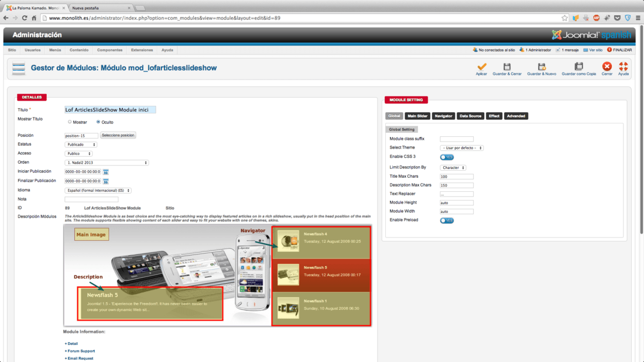Image resolution: width=644 pixels, height=362 pixels.
Task: Open the Componentes menu
Action: tap(109, 50)
